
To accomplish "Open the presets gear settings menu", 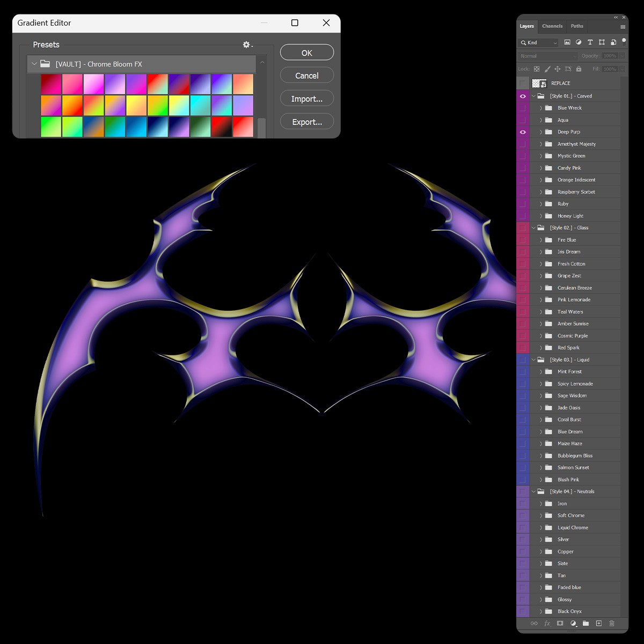I will click(x=247, y=45).
